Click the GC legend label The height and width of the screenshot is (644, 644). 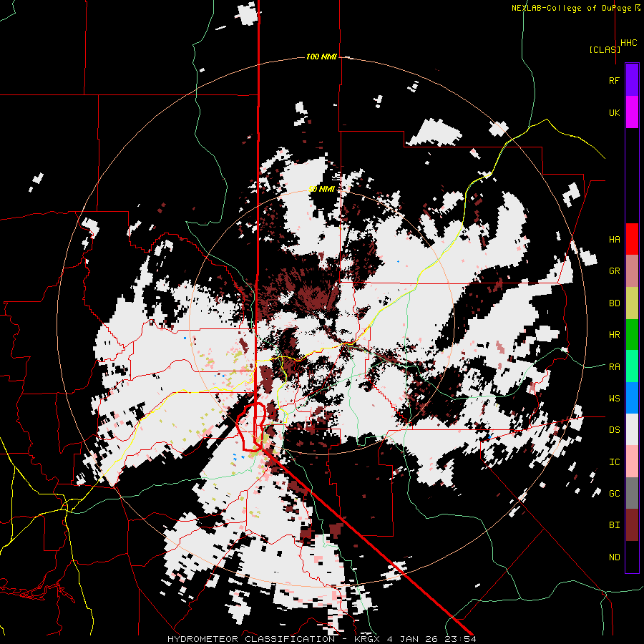click(614, 494)
